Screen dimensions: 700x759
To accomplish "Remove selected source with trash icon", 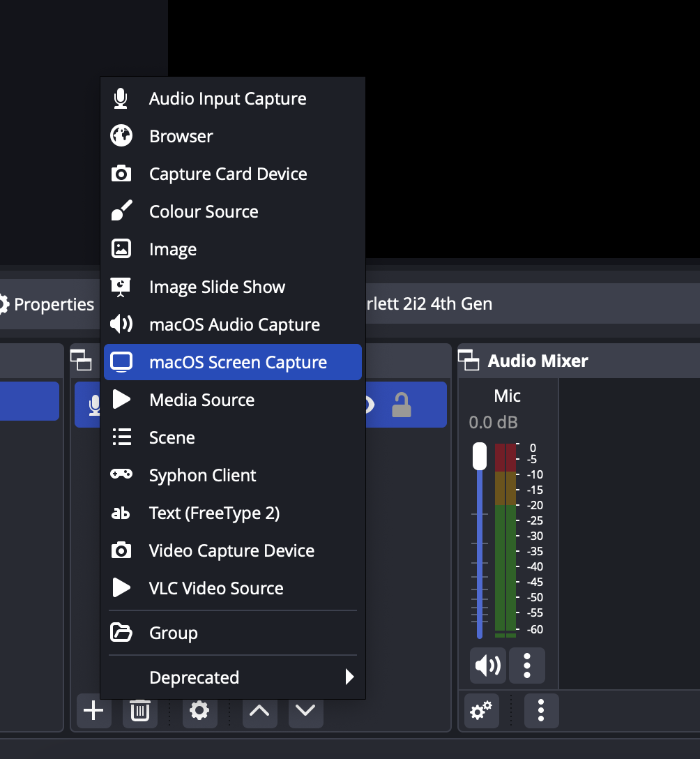I will pos(140,711).
